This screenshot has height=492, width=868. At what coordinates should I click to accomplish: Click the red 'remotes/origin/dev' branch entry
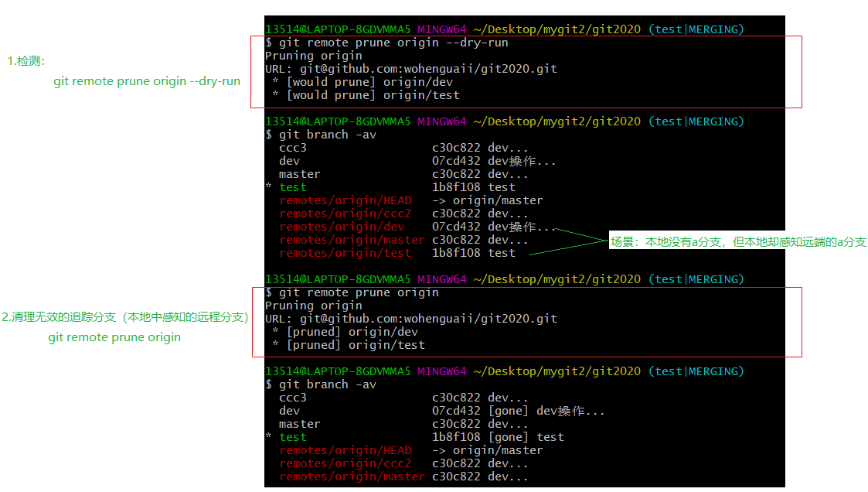click(342, 227)
